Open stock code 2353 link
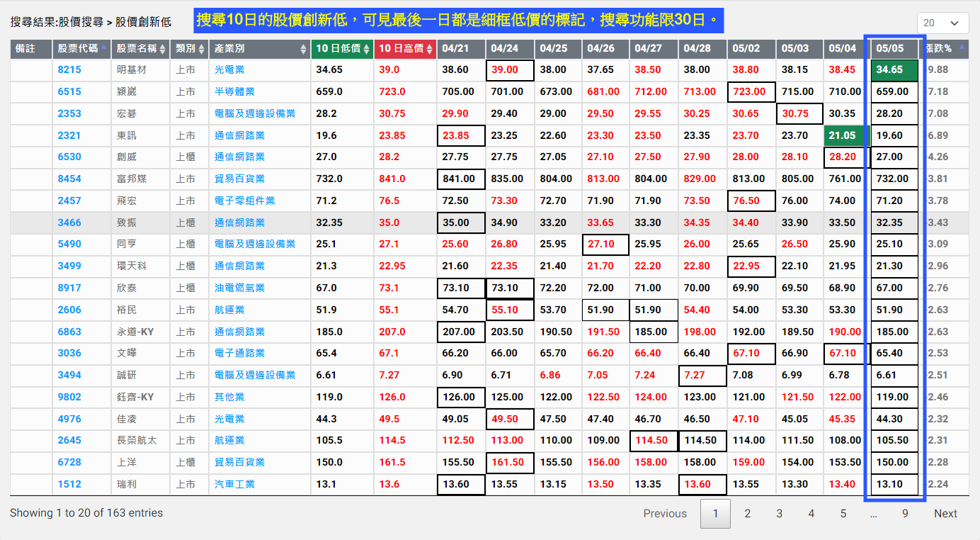The width and height of the screenshot is (980, 540). point(69,113)
